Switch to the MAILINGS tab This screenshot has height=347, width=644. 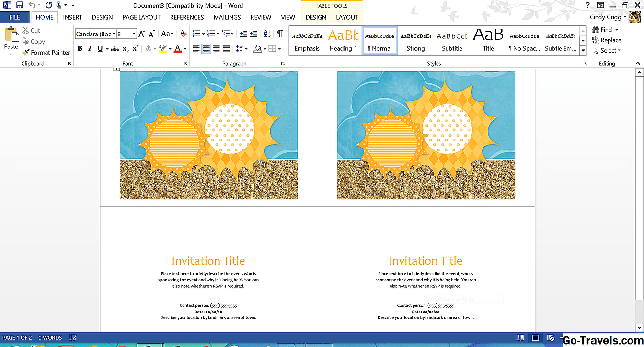pos(227,17)
